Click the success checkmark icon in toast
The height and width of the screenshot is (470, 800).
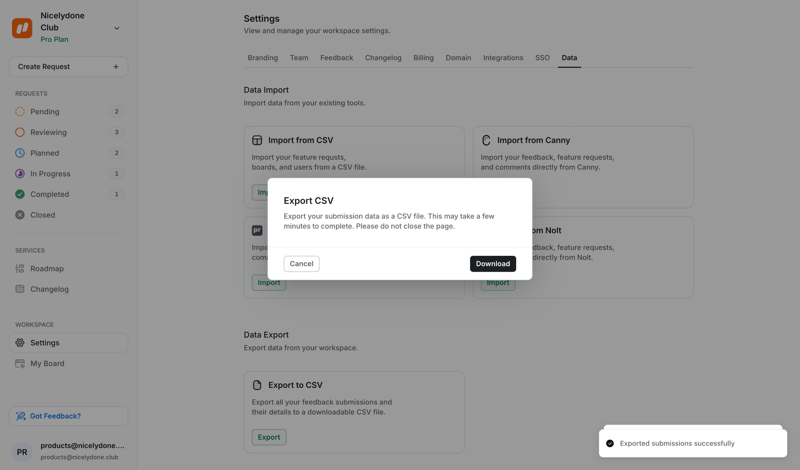pyautogui.click(x=610, y=443)
